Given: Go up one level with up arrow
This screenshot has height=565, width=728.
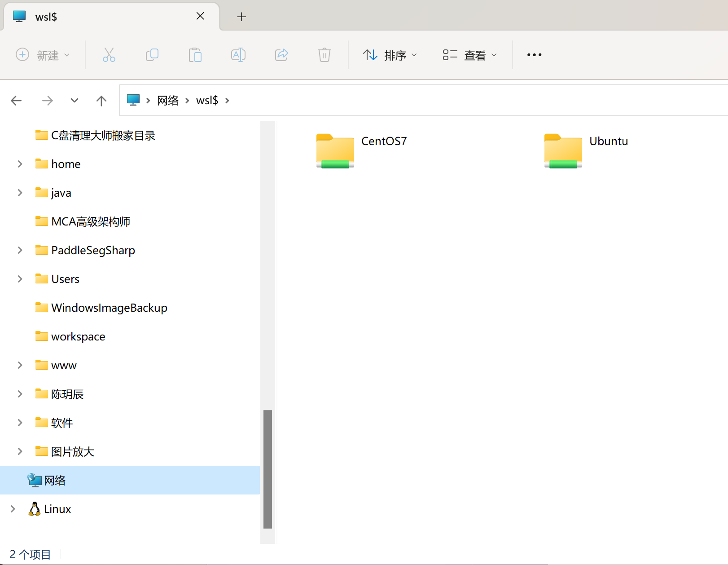Looking at the screenshot, I should 101,101.
